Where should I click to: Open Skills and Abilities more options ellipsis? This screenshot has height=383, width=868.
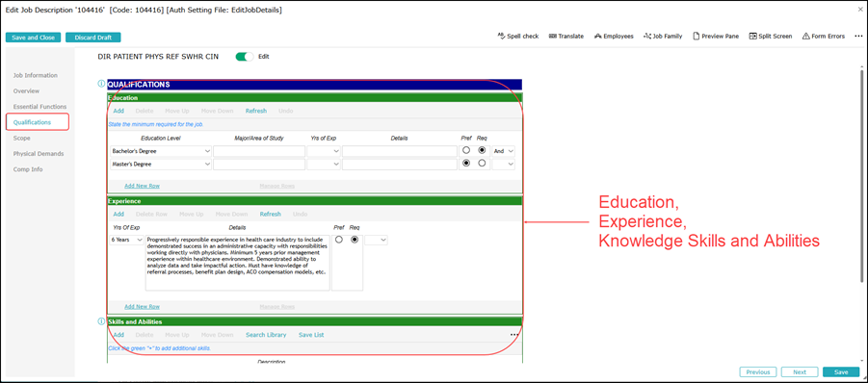[514, 334]
